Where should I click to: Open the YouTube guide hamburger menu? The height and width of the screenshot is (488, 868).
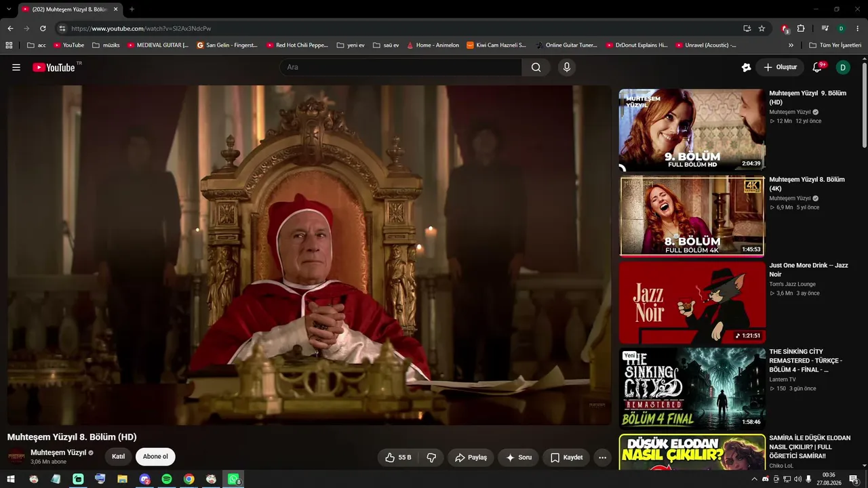pos(16,67)
